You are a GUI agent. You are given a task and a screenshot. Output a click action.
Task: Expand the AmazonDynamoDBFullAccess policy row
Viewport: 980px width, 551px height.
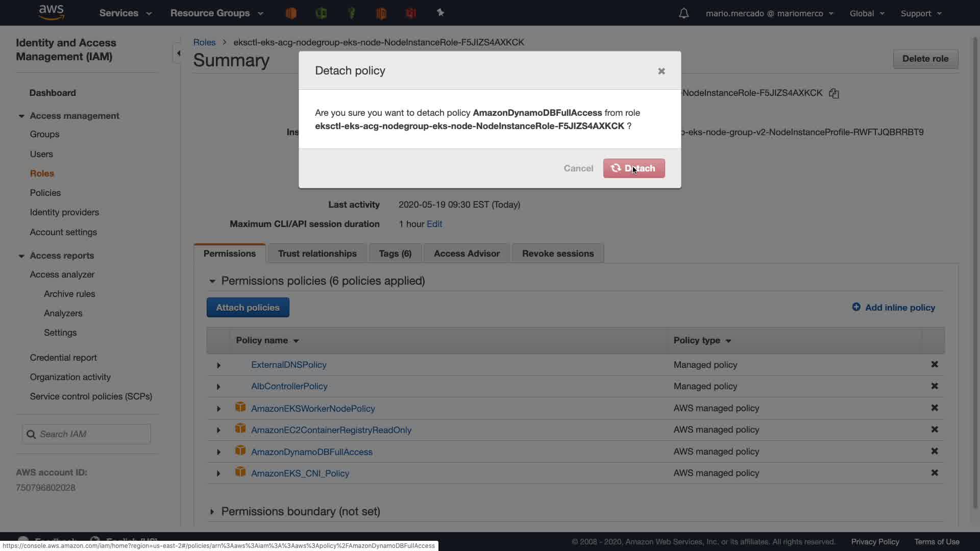pyautogui.click(x=218, y=452)
